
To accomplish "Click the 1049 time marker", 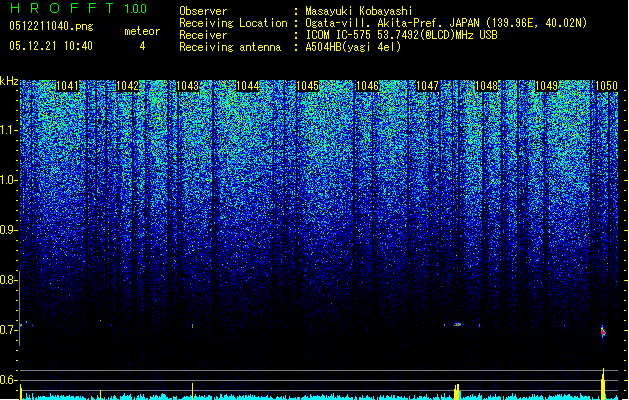I will [547, 86].
